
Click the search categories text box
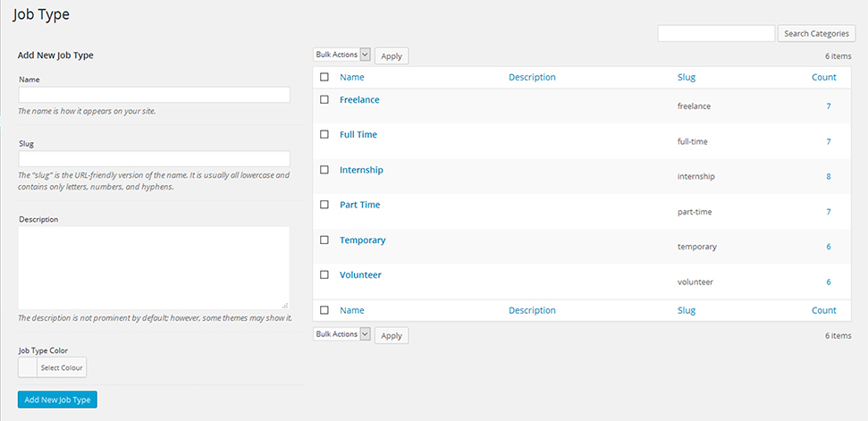(716, 34)
